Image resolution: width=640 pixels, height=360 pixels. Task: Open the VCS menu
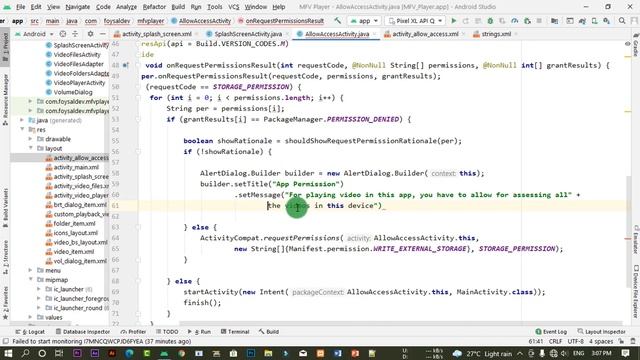click(233, 7)
